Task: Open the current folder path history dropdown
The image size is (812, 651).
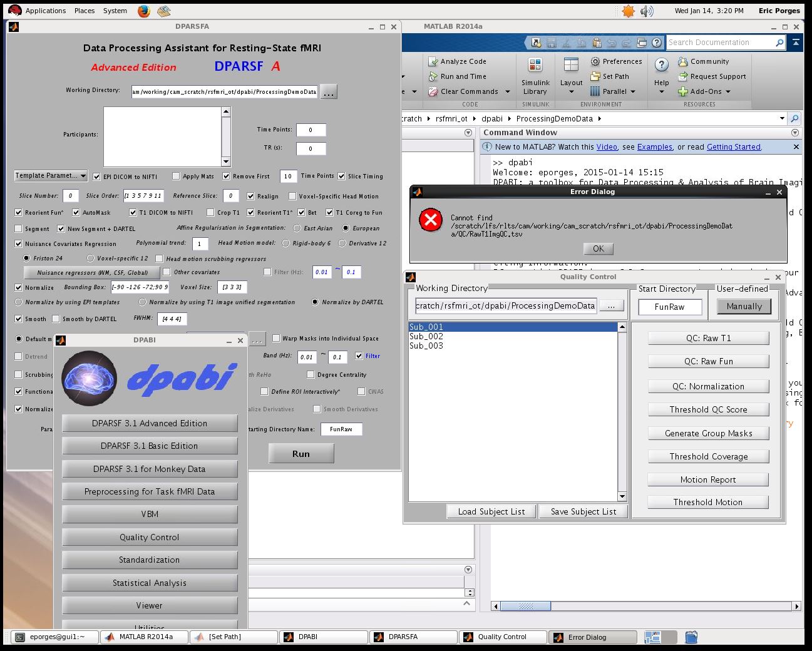Action: pos(782,118)
